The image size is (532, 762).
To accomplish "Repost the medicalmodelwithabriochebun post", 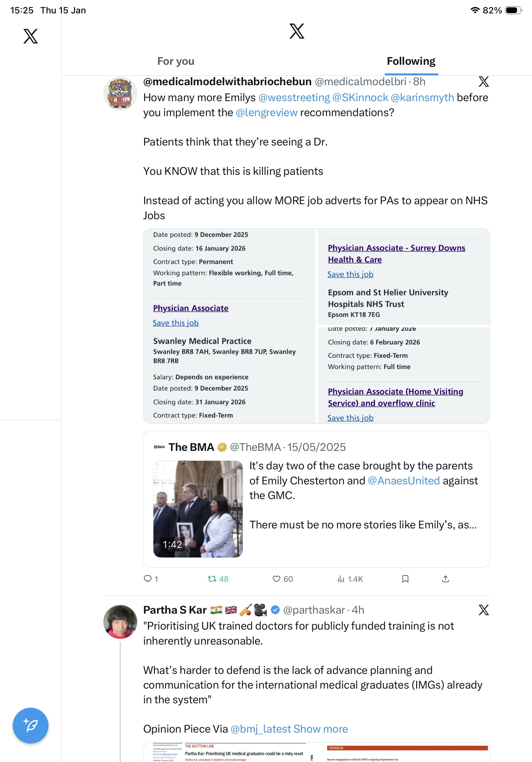I will pos(212,579).
